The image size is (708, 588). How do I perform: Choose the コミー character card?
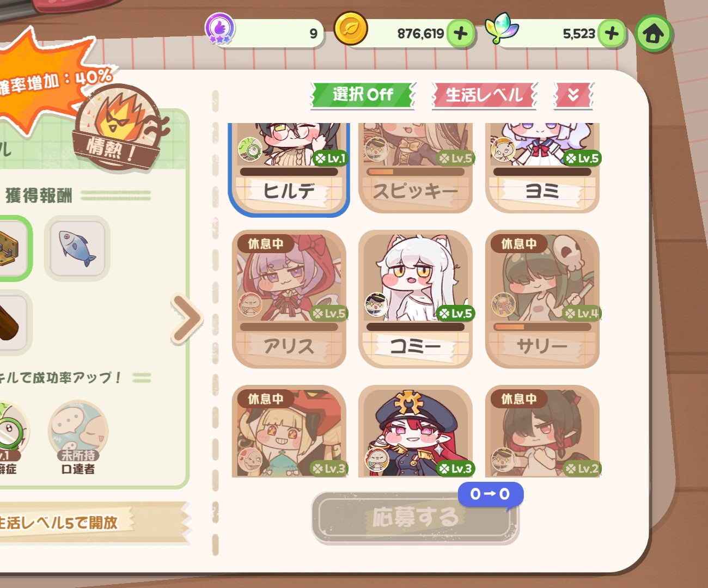[416, 299]
